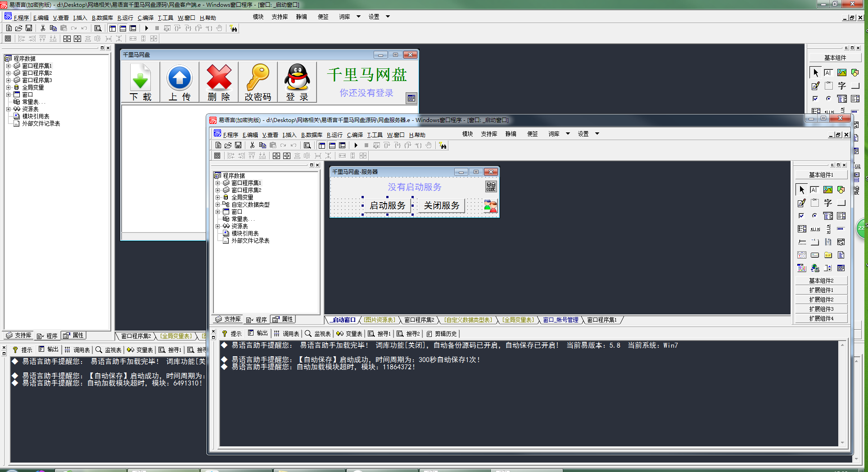Click Save icon in front window toolbar
The width and height of the screenshot is (868, 472).
click(x=238, y=145)
